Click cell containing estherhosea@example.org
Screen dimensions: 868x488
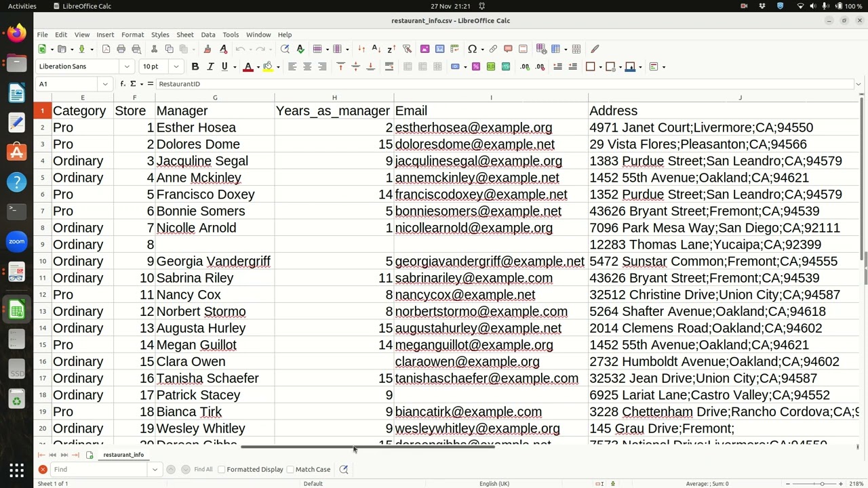[491, 127]
